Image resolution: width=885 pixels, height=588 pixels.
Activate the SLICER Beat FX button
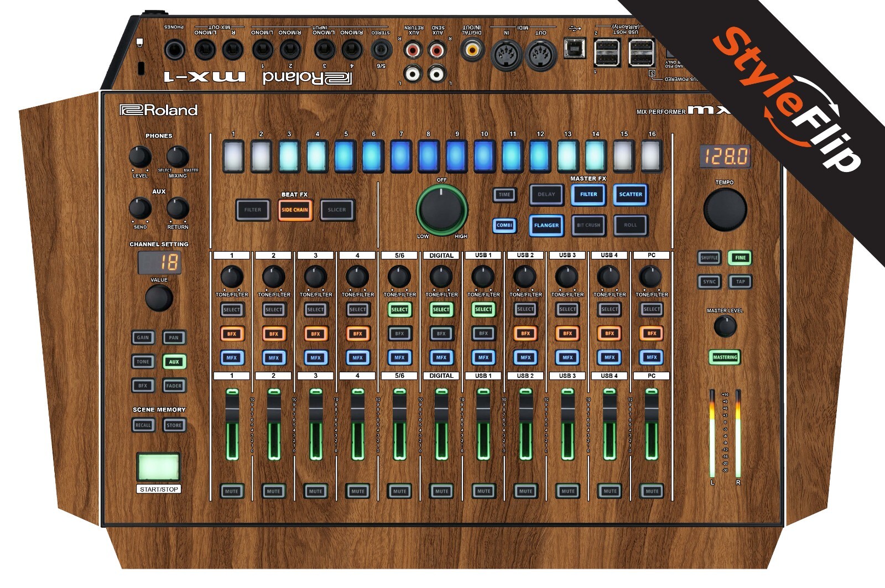tap(337, 210)
